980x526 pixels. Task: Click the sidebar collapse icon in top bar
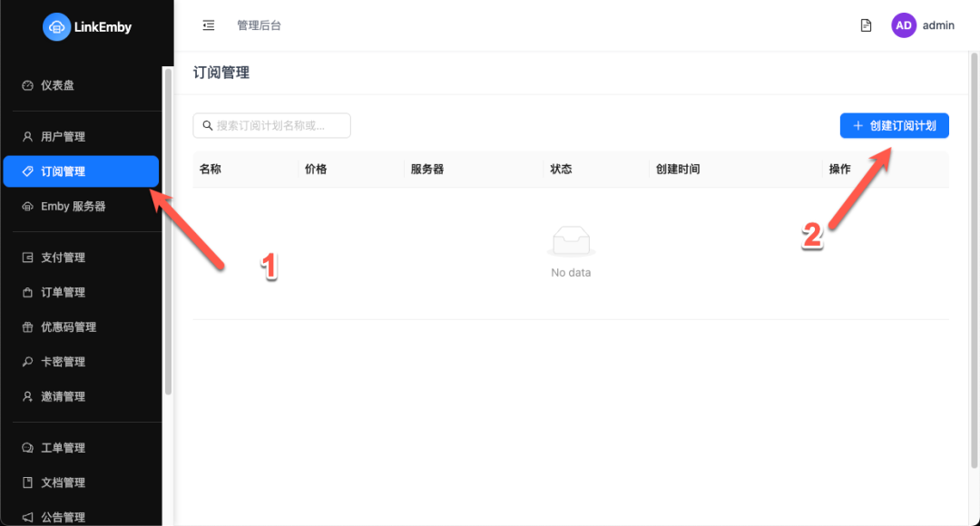click(x=208, y=24)
